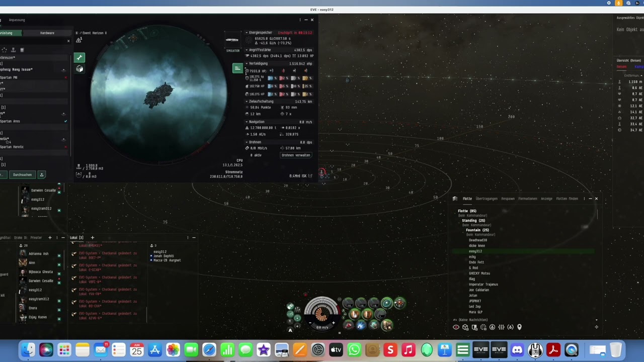Click the fleet formation grid icon

501,327
